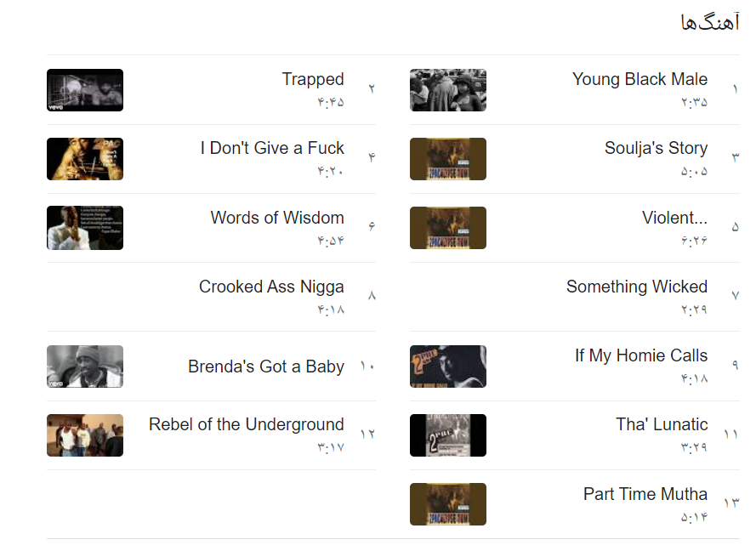Select Brenda's Got a Baby title
The width and height of the screenshot is (756, 551).
266,366
